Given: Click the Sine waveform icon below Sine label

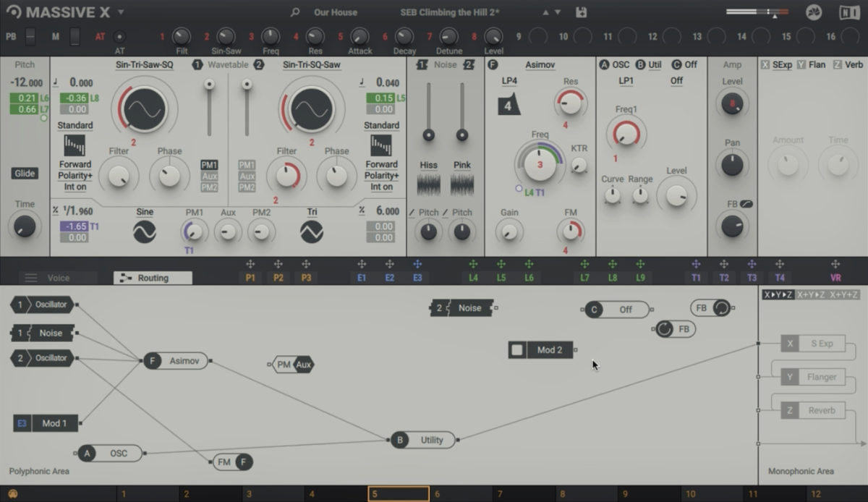Looking at the screenshot, I should click(145, 231).
